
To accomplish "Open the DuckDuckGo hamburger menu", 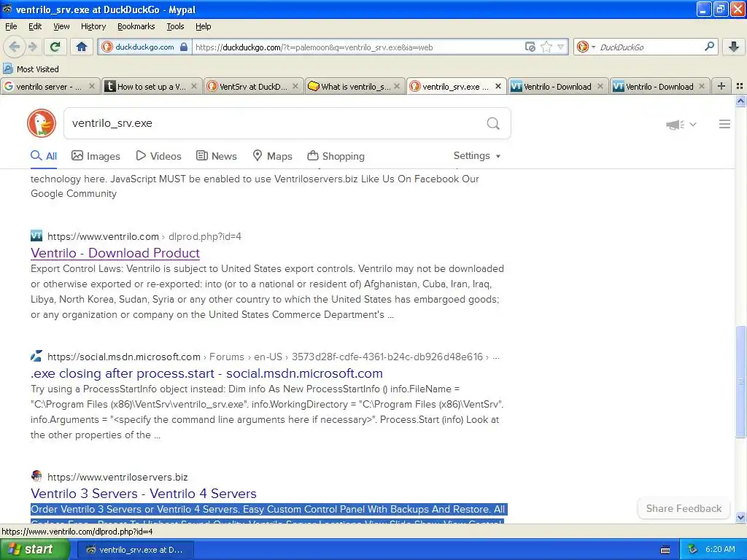I will coord(724,124).
